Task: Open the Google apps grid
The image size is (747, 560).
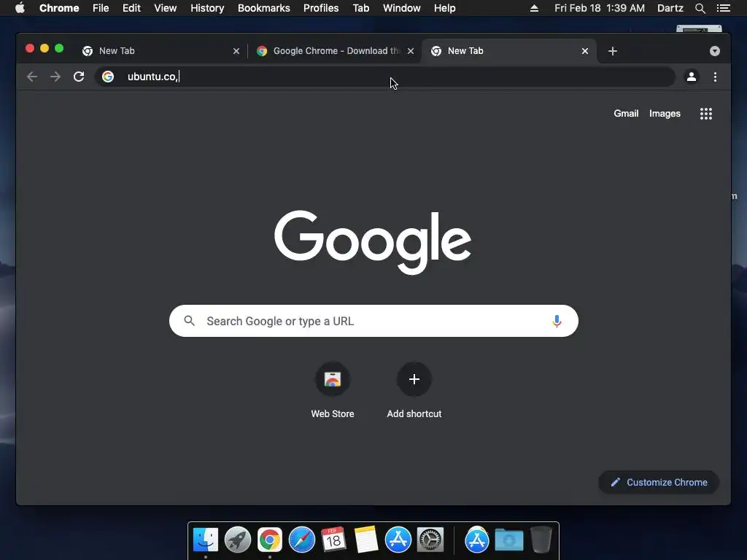Action: click(x=706, y=113)
